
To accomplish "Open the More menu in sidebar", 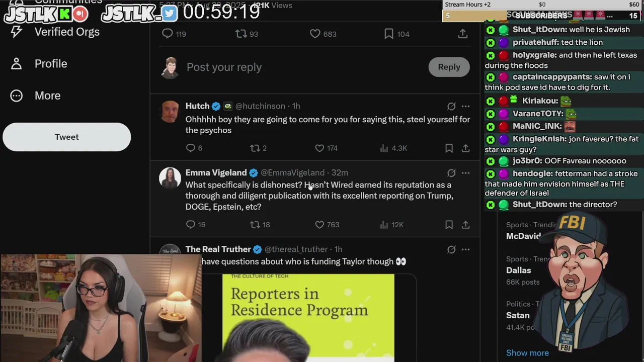I will (x=35, y=96).
